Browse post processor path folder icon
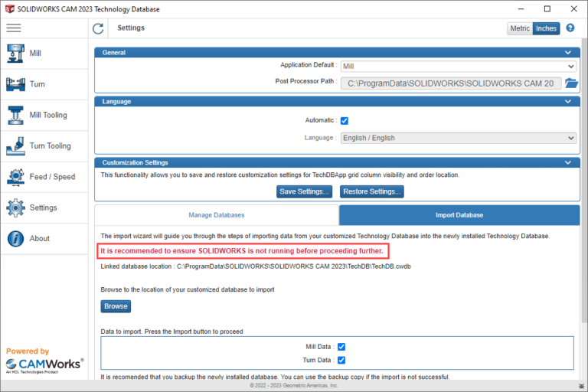The image size is (588, 392). click(570, 83)
